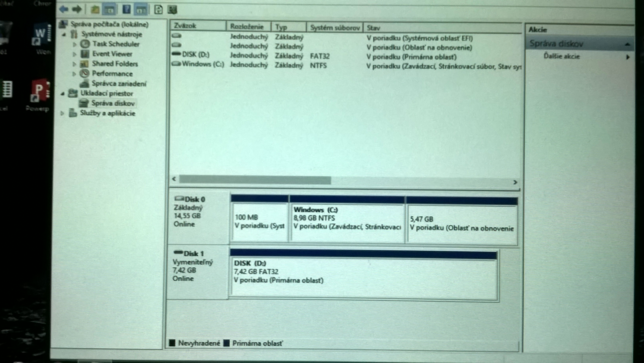Select Správca zariadení in the tree

(x=119, y=83)
